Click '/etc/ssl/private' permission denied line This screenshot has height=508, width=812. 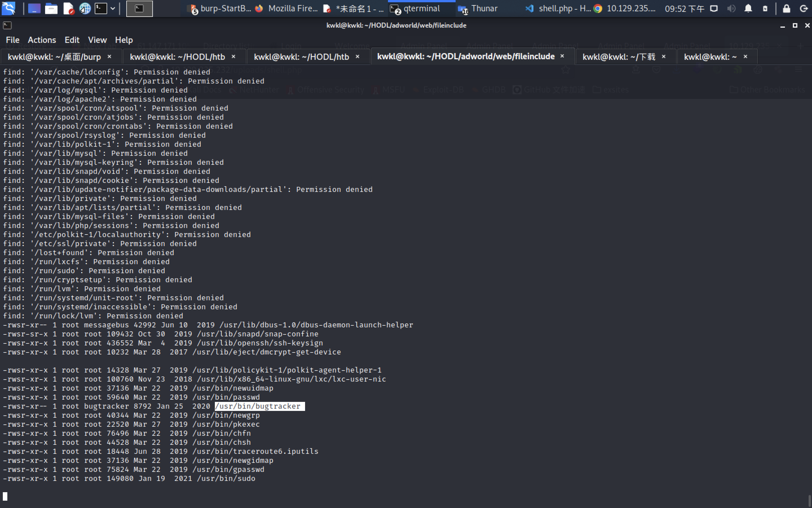point(100,244)
